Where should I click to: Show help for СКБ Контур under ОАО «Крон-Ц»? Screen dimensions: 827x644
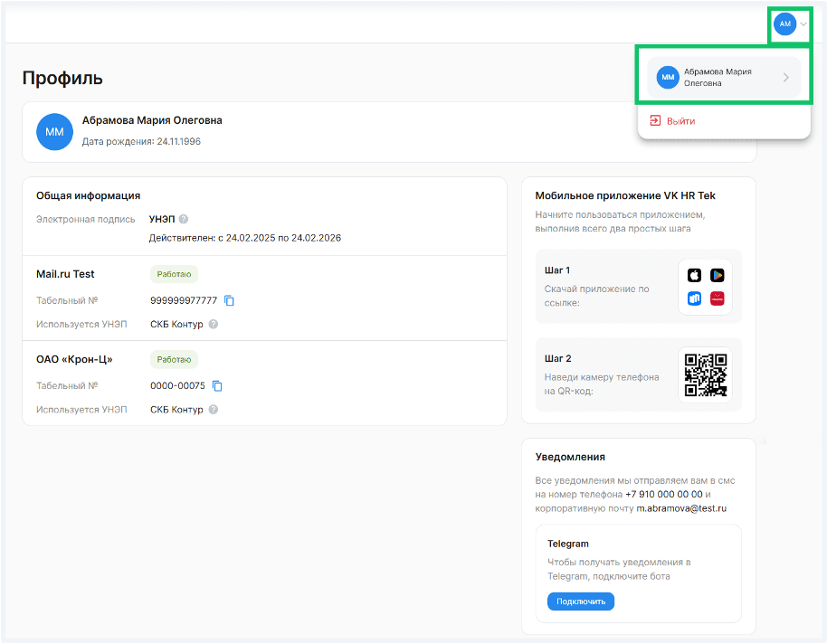pos(214,409)
